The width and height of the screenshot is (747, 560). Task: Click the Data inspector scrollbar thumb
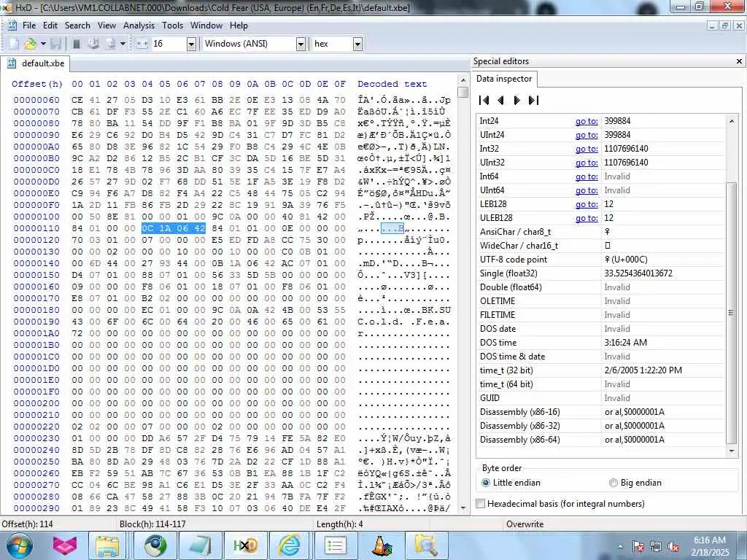tap(731, 314)
